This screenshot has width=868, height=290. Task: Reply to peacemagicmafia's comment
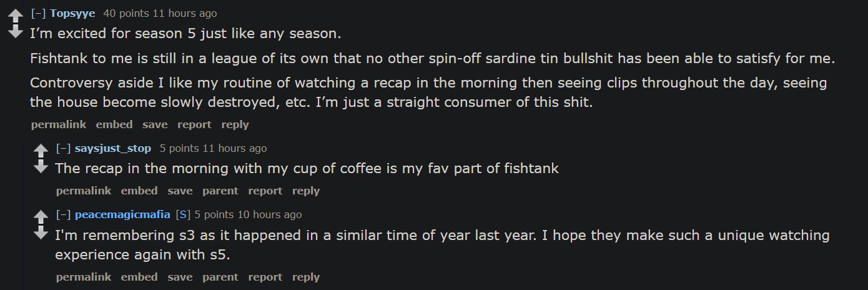tap(306, 277)
